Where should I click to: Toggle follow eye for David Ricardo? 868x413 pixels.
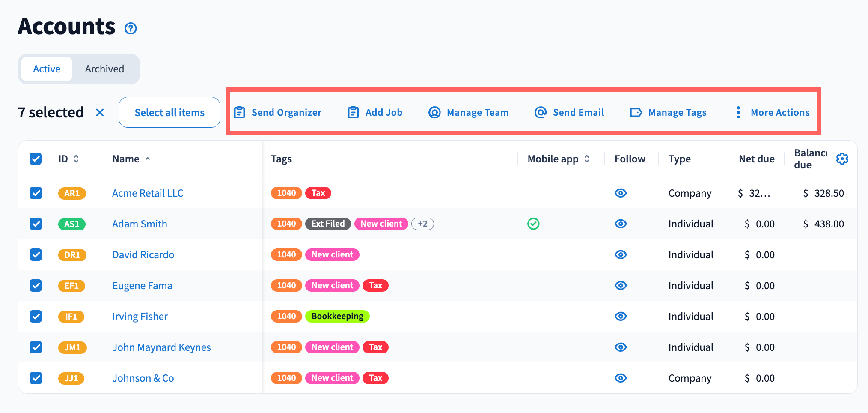(621, 255)
